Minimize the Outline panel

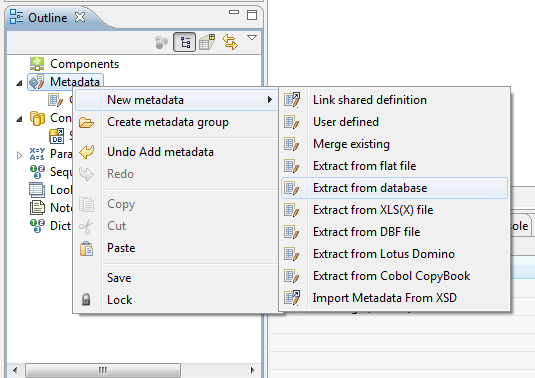click(x=234, y=12)
